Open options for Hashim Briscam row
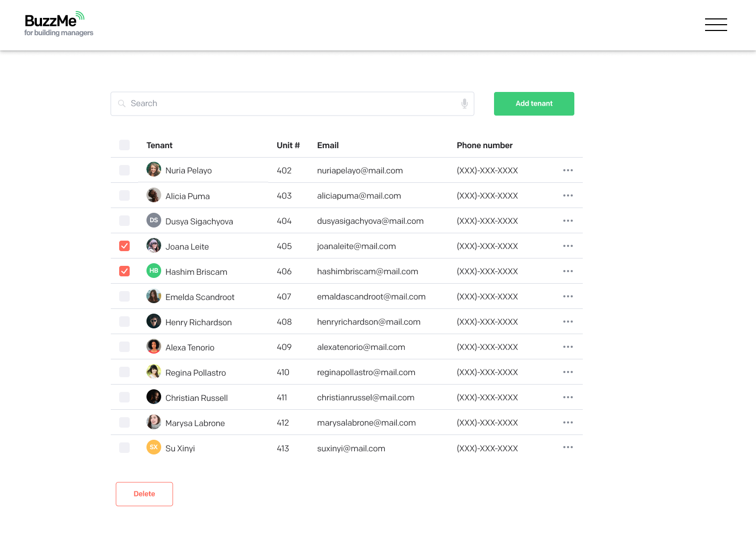Viewport: 756px width, 538px height. pyautogui.click(x=568, y=271)
